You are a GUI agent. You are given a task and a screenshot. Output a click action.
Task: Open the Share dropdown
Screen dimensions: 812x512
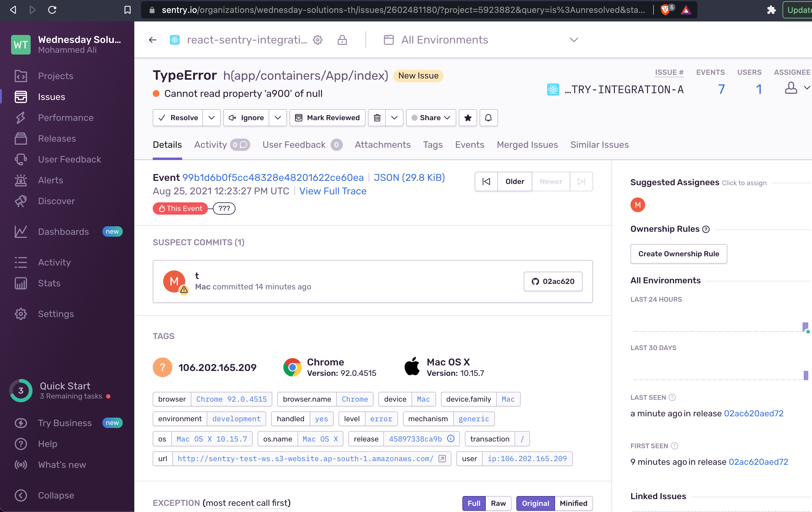431,118
